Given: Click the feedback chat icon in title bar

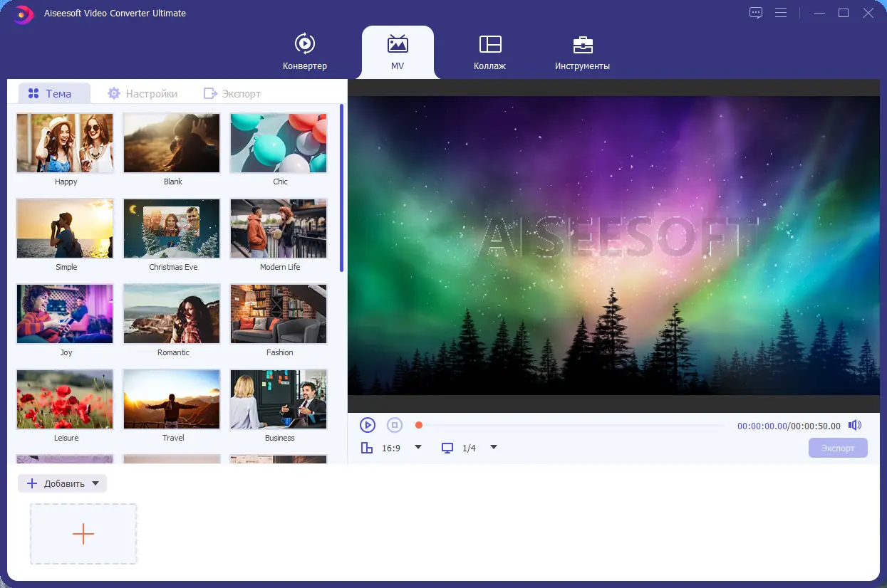Looking at the screenshot, I should coord(756,13).
